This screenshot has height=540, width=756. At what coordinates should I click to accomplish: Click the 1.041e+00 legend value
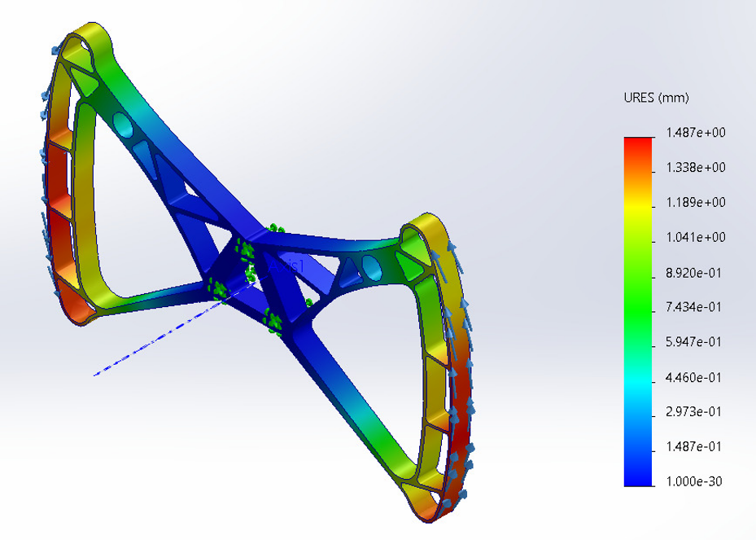(695, 238)
